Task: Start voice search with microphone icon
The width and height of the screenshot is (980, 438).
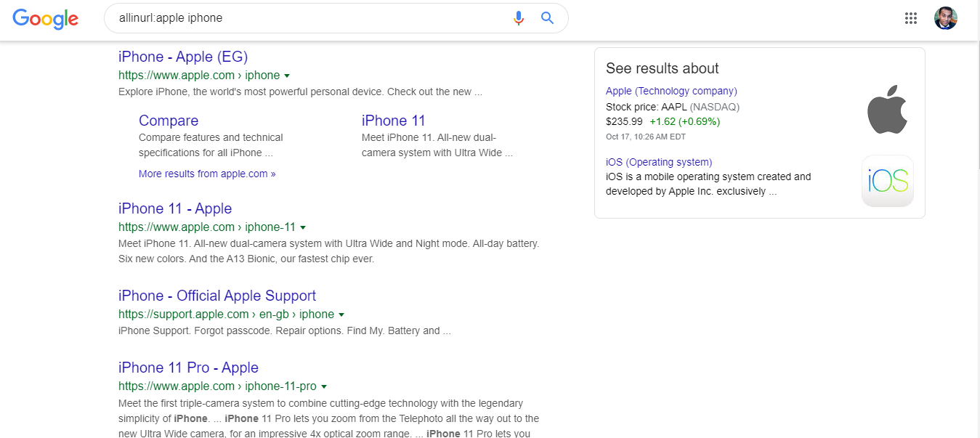Action: (x=518, y=18)
